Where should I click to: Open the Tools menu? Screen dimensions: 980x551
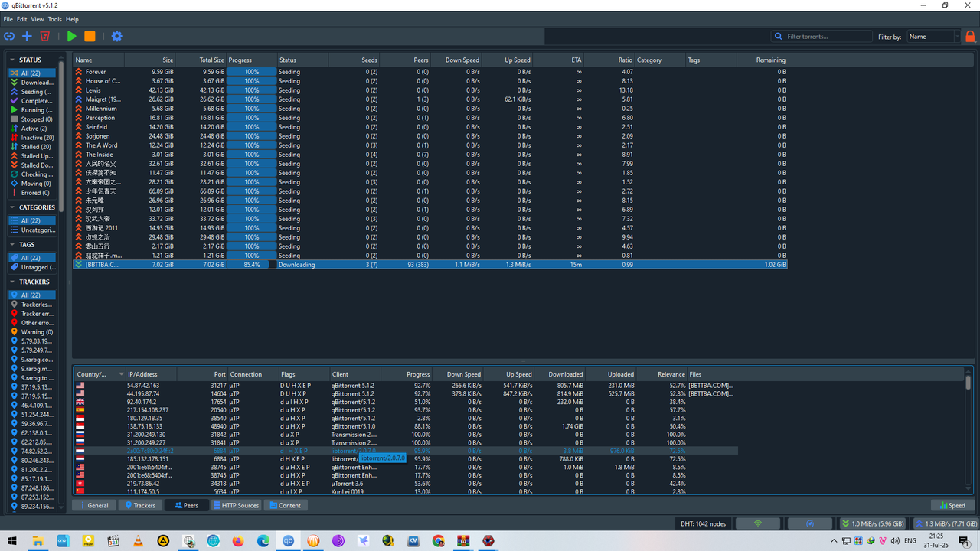pos(54,19)
